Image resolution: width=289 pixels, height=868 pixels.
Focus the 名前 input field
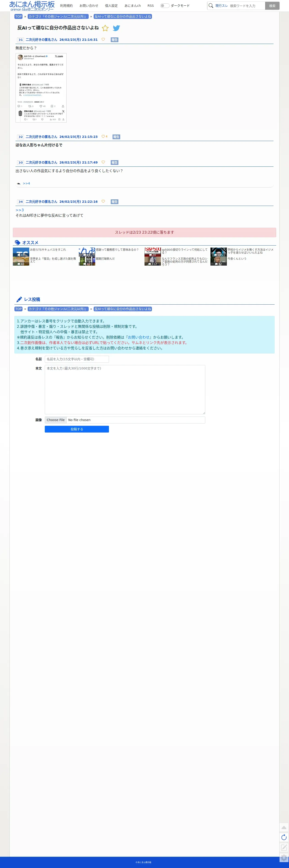coord(77,359)
